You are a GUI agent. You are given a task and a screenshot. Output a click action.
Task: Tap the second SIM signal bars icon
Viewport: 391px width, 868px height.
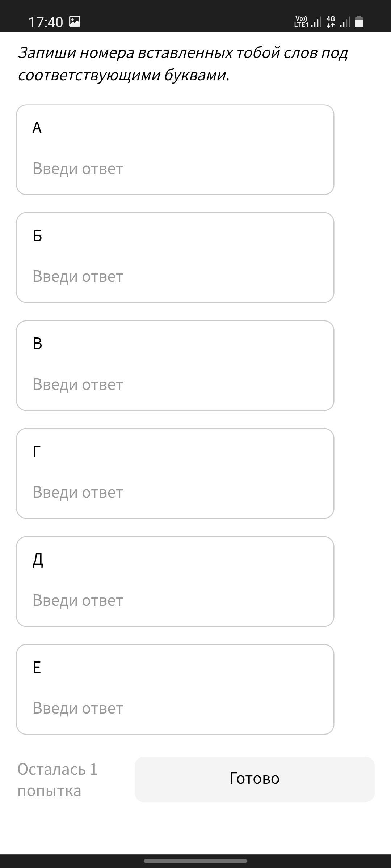pyautogui.click(x=345, y=22)
